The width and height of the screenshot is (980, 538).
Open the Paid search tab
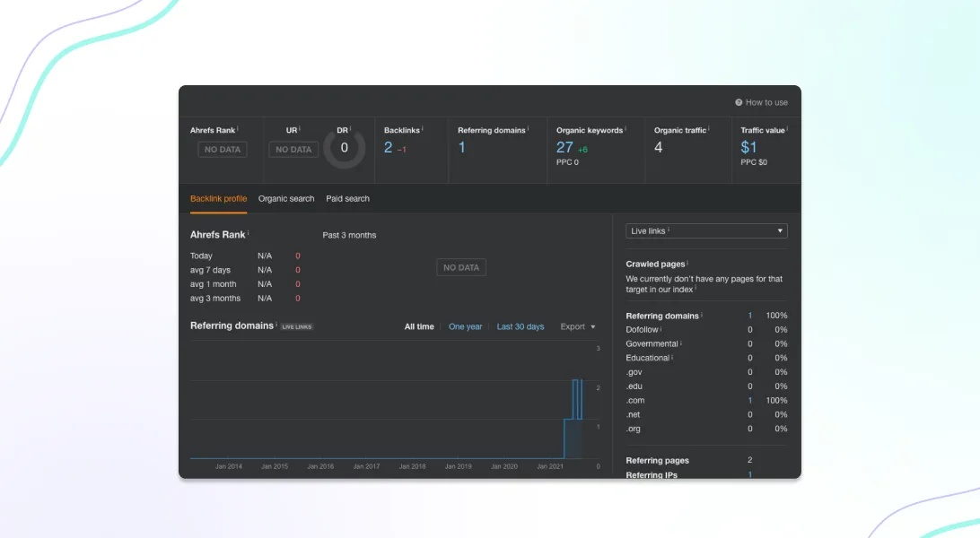[347, 198]
